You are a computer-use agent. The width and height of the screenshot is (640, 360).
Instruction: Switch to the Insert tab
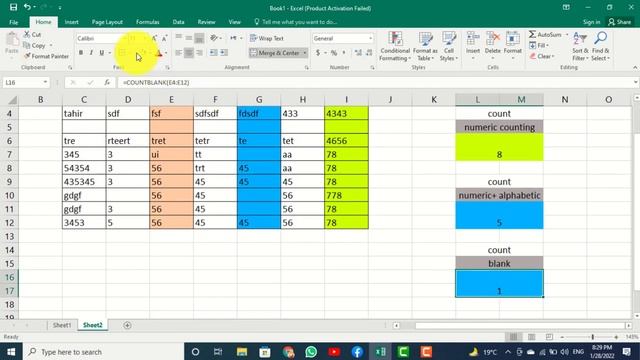pos(71,22)
